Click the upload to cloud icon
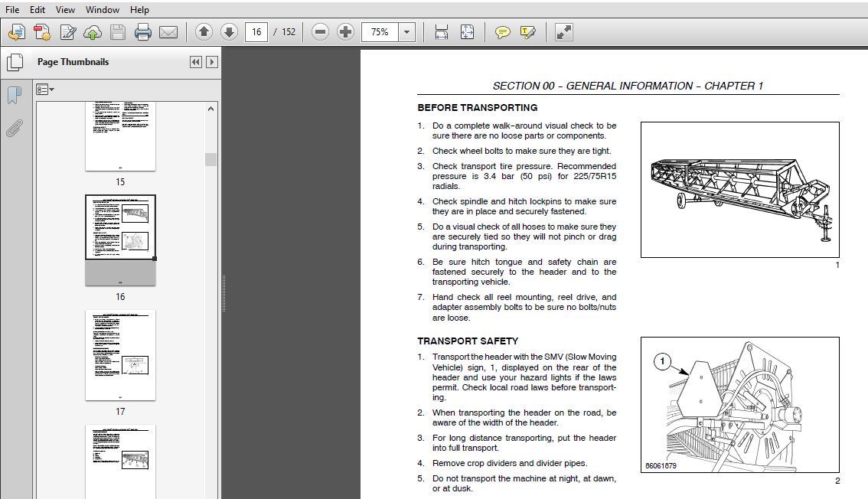 click(93, 32)
